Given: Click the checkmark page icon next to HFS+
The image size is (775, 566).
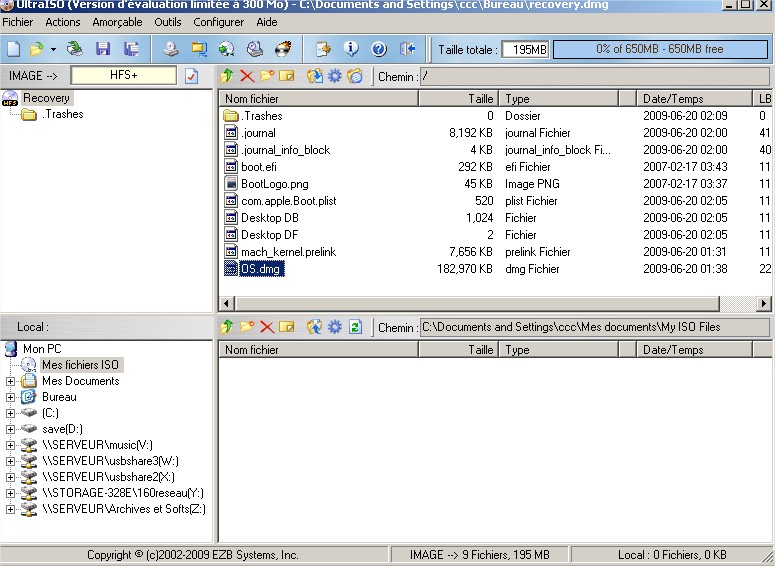Looking at the screenshot, I should (191, 76).
